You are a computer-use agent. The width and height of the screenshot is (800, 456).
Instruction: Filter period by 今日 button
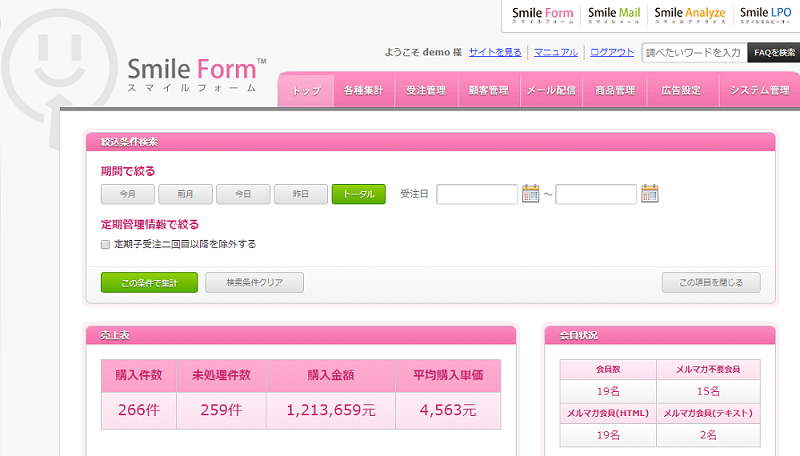[x=243, y=194]
